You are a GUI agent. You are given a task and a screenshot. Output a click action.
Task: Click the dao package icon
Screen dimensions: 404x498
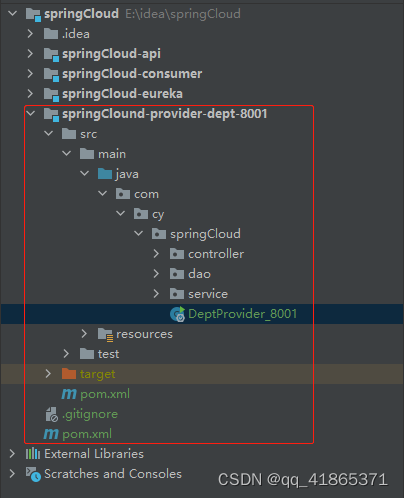coord(177,274)
